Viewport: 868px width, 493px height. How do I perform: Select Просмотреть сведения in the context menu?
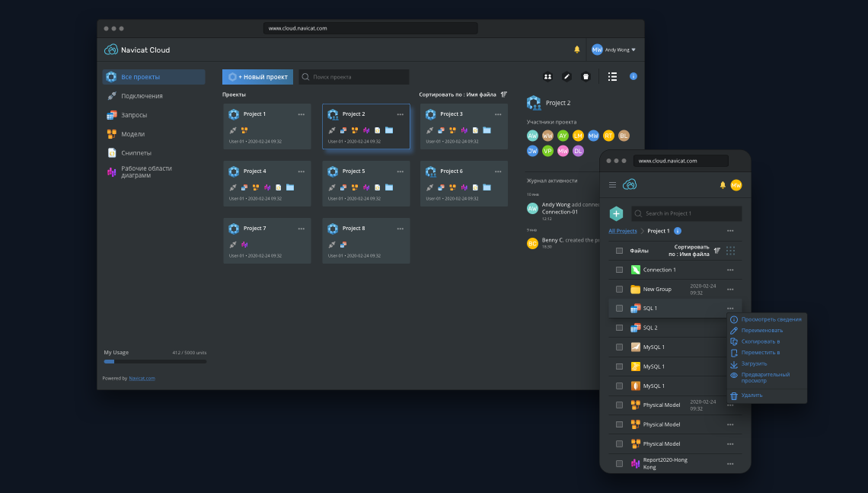click(x=766, y=319)
